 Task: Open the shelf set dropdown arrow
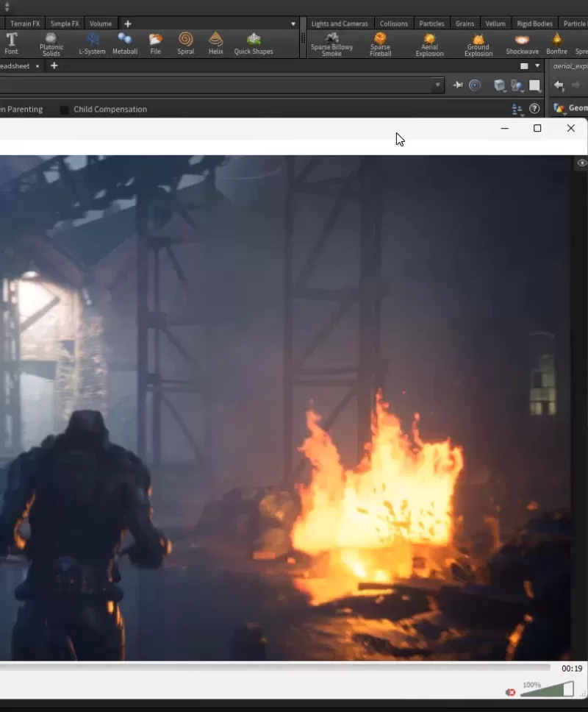coord(293,24)
